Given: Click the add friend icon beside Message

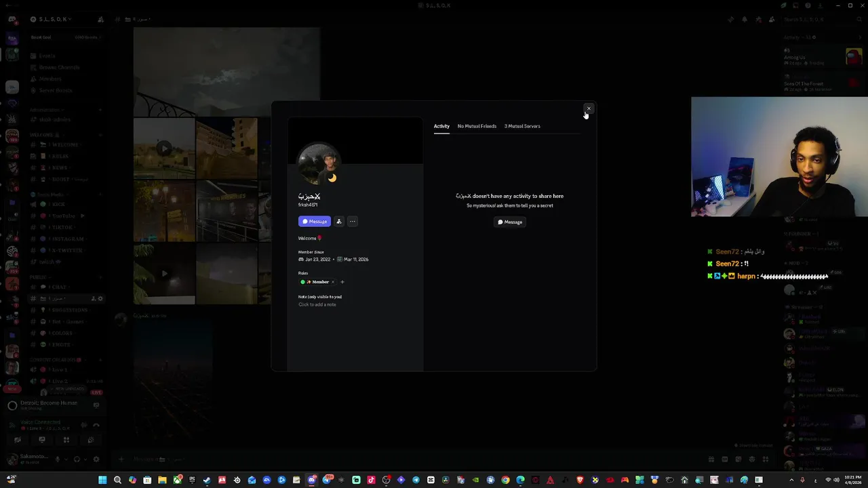Looking at the screenshot, I should pyautogui.click(x=339, y=222).
